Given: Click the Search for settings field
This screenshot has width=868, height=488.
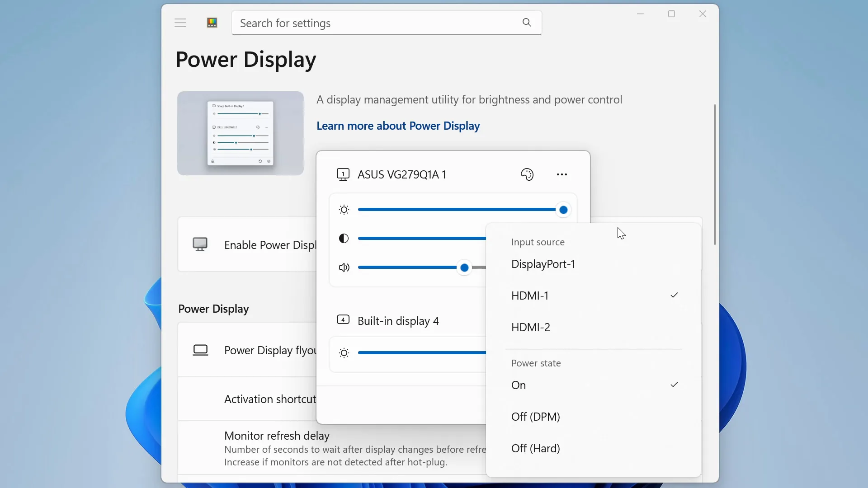Looking at the screenshot, I should (387, 23).
